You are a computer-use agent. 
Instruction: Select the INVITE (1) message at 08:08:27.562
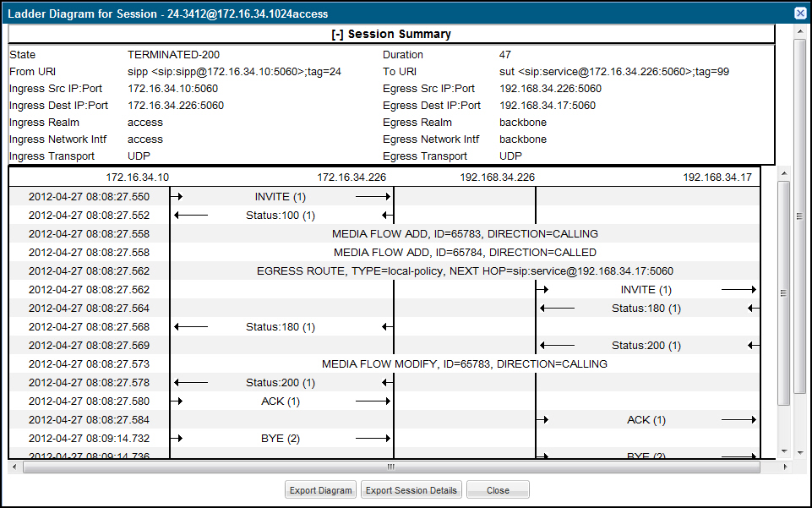[646, 290]
